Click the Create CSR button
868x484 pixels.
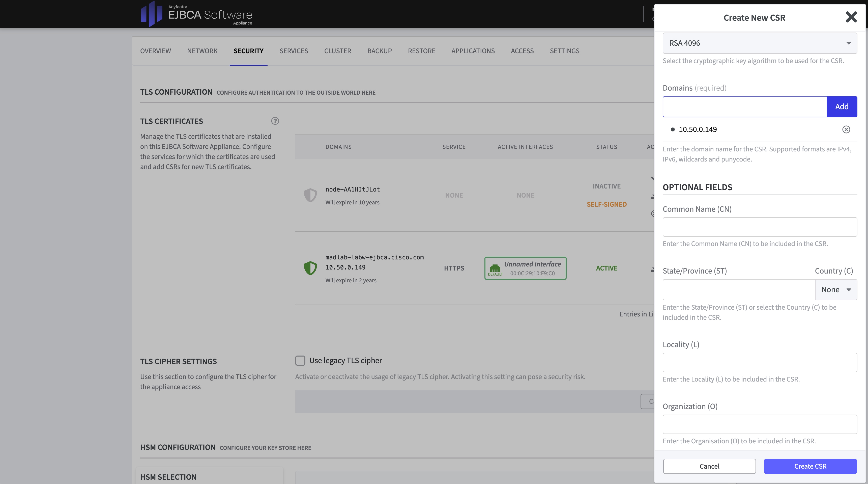click(810, 466)
